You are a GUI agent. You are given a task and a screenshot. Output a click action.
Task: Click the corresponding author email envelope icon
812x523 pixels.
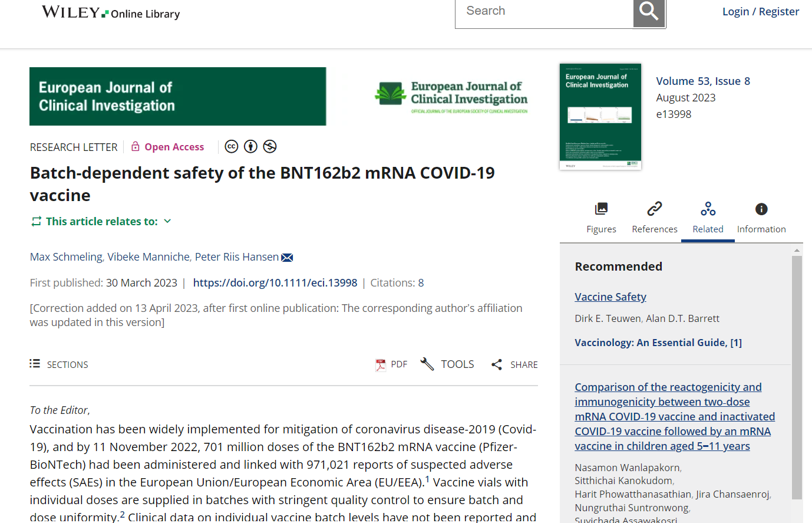point(287,258)
